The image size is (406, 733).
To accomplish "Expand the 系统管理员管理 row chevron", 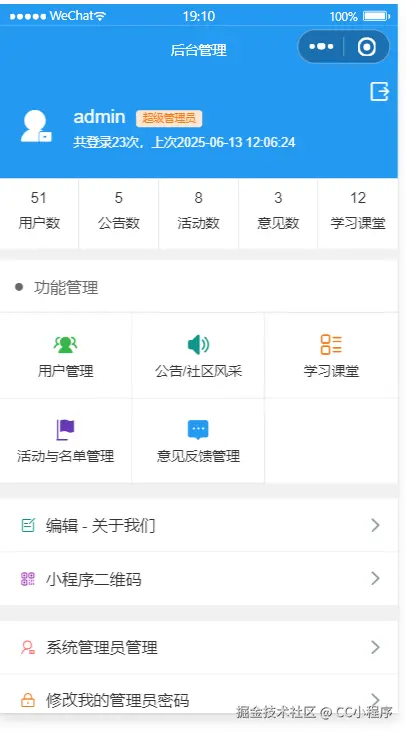I will [375, 647].
